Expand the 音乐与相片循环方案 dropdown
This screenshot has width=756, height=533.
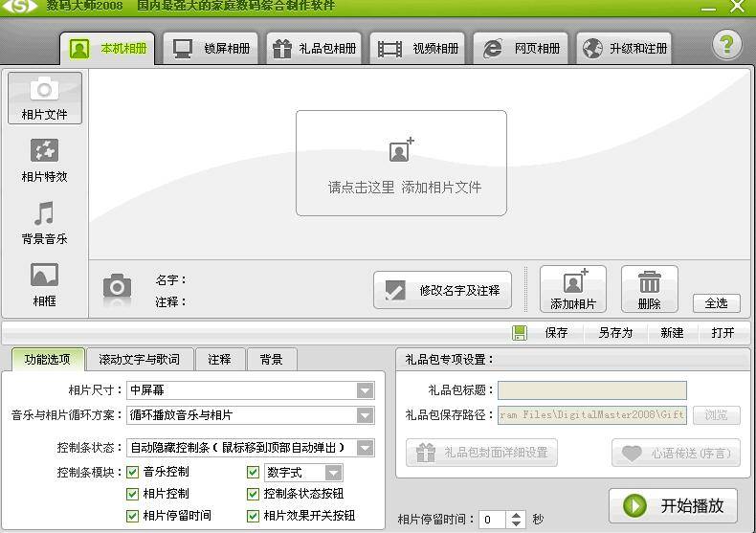[365, 415]
